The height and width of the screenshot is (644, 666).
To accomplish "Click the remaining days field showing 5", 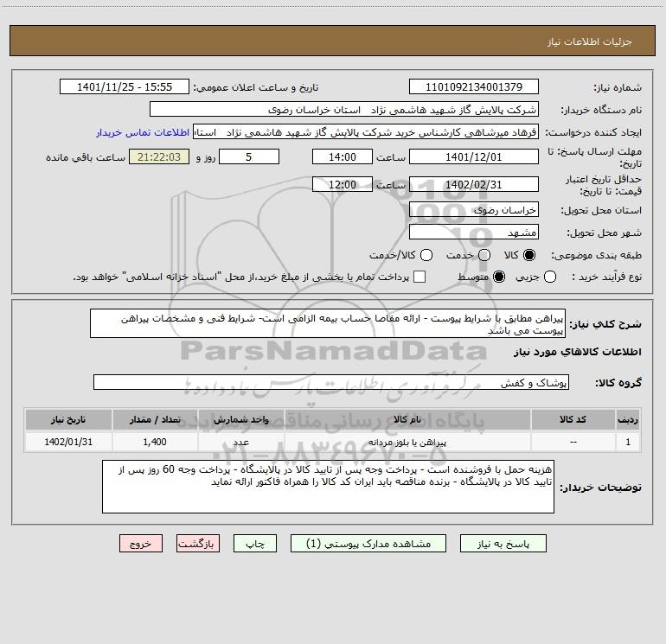I will (249, 156).
